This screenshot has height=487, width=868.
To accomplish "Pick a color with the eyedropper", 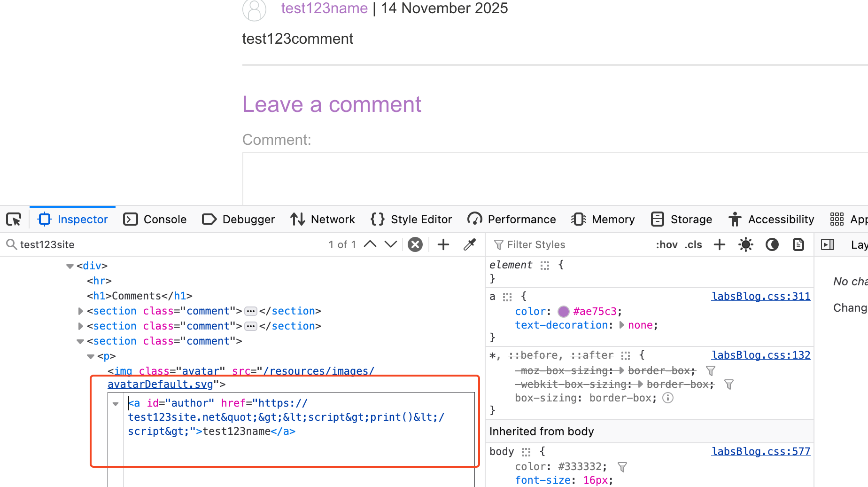I will pyautogui.click(x=470, y=244).
